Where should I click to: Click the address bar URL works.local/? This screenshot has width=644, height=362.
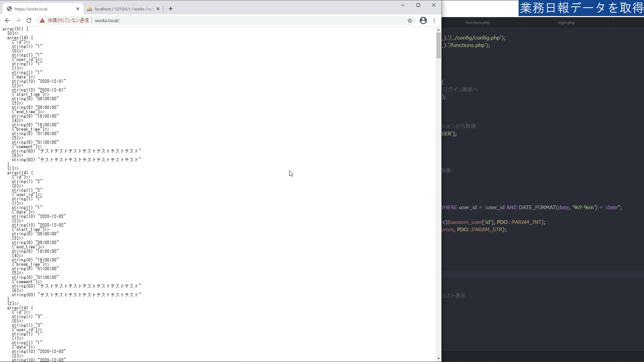click(x=107, y=20)
